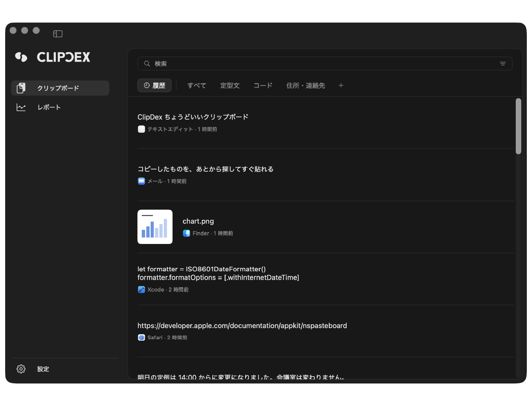Click the テキストエディット app icon

pos(141,129)
